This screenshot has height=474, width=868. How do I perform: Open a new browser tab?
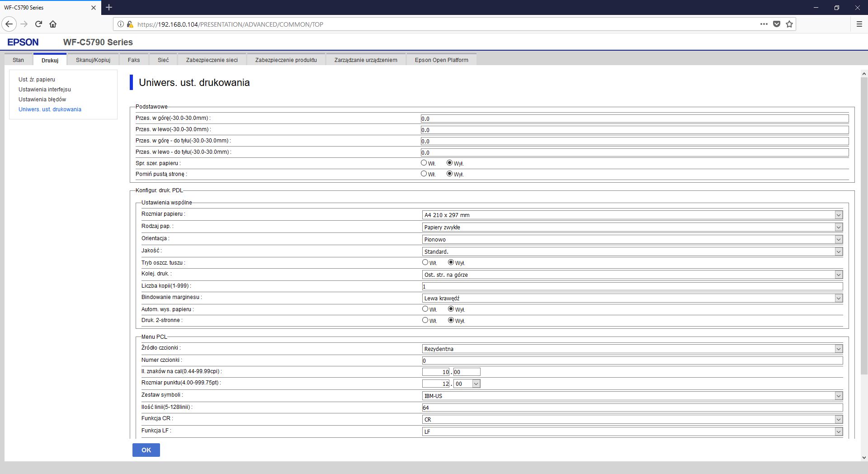(x=109, y=7)
